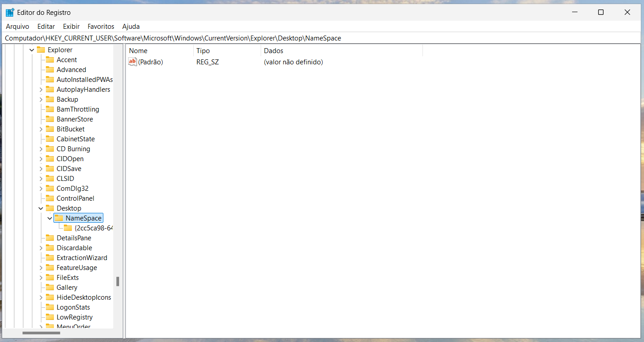
Task: Click the folder icon beside Discardable
Action: 50,248
